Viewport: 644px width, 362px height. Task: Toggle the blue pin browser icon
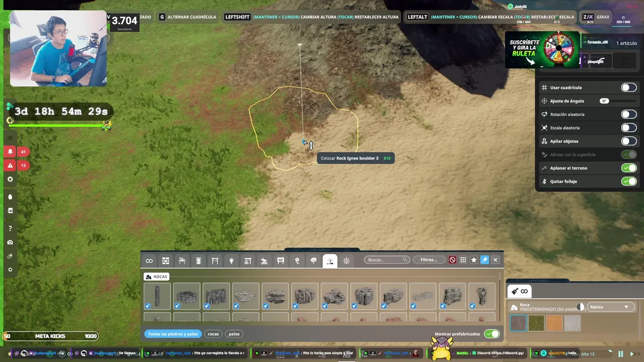(485, 260)
